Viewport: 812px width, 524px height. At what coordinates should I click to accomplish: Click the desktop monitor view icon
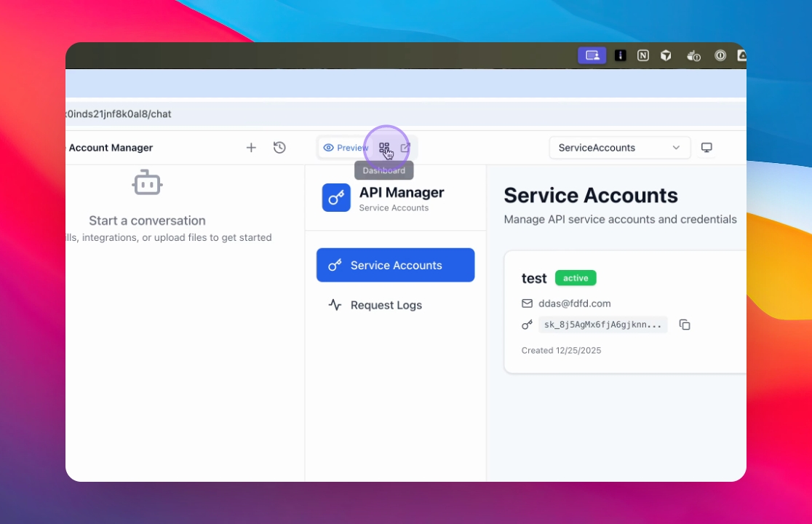point(706,148)
